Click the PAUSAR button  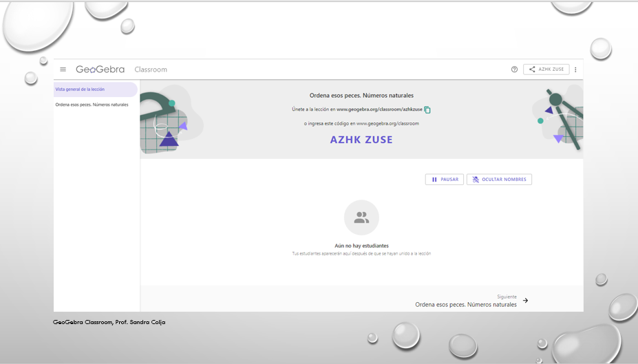[445, 180]
